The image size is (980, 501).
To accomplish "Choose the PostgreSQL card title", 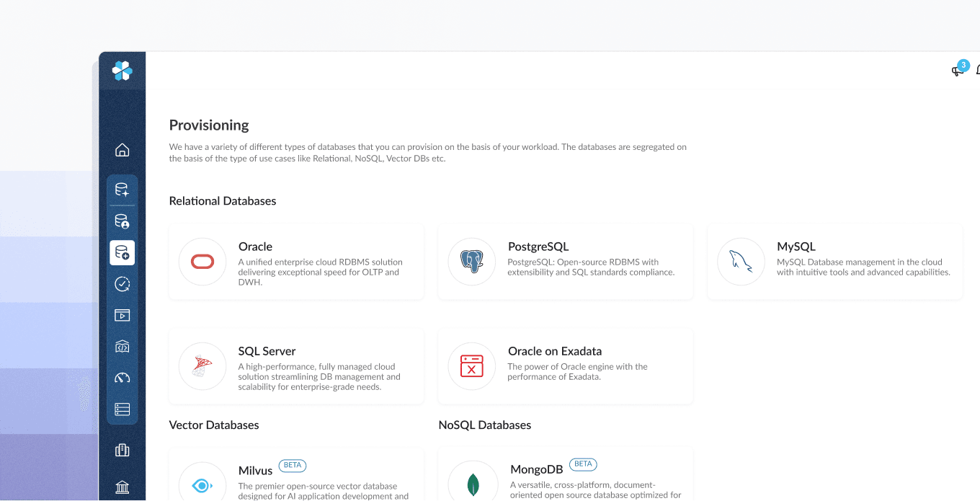I will 538,247.
